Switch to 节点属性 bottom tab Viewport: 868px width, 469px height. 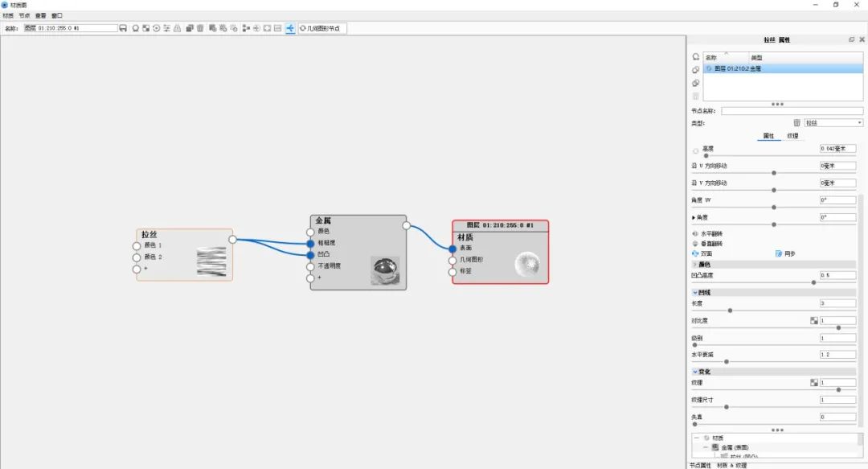700,465
